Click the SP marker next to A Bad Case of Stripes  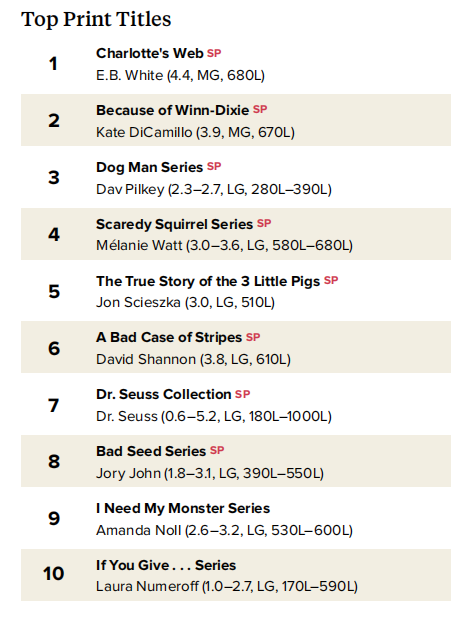click(x=253, y=337)
